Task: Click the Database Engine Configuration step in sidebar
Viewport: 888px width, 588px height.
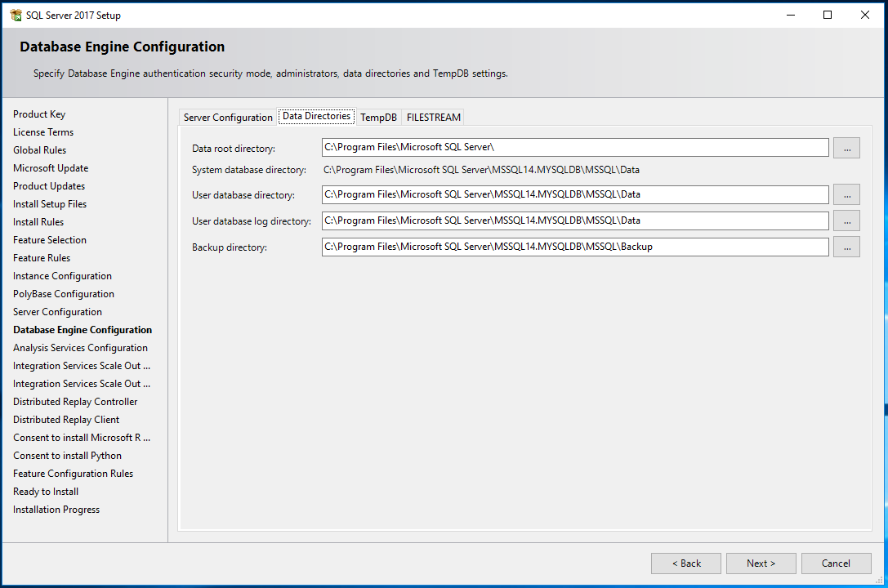Action: [83, 330]
